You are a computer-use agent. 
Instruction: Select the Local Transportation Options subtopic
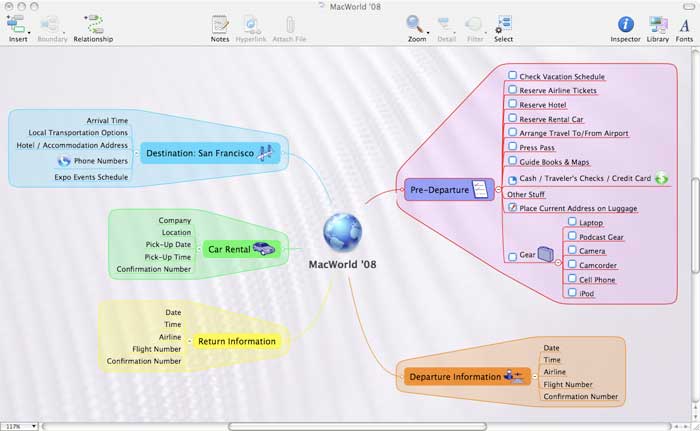(x=78, y=133)
